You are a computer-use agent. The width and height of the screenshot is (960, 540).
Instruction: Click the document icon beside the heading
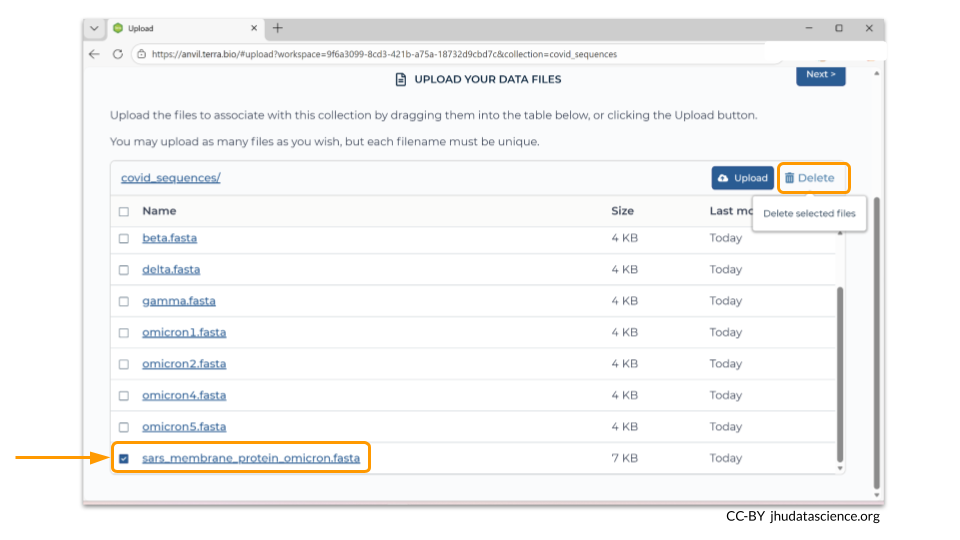pos(400,80)
